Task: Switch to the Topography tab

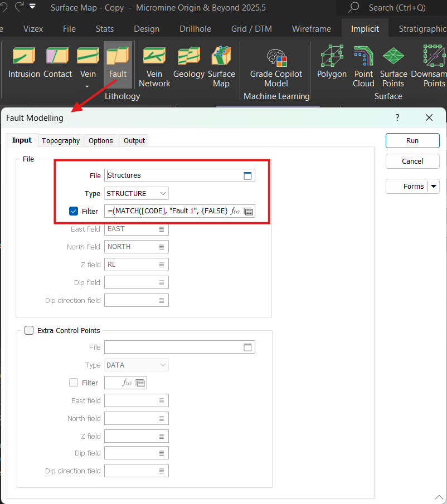Action: [61, 141]
